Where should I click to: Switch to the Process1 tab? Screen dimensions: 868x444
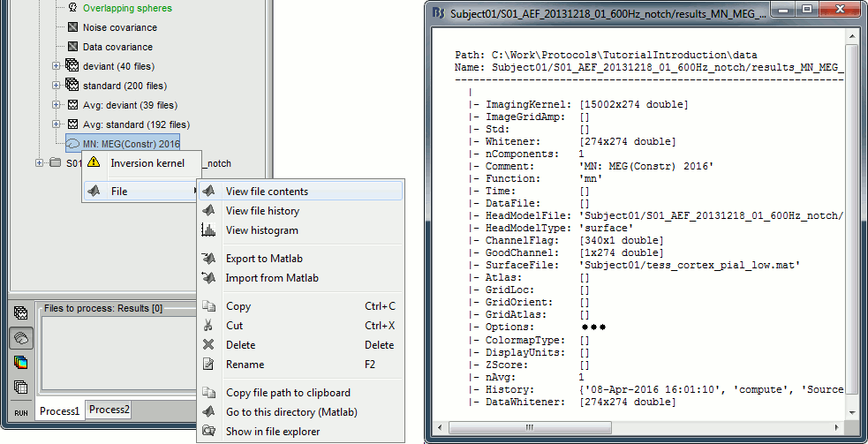60,410
